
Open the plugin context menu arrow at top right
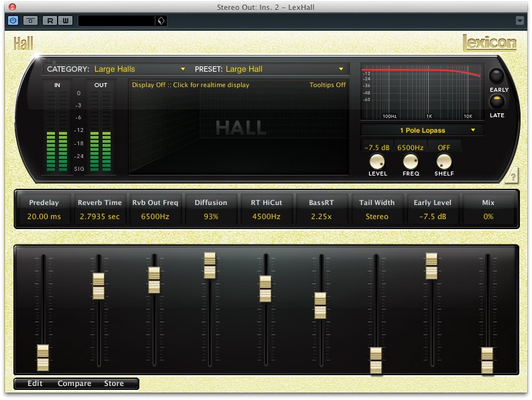[x=519, y=21]
